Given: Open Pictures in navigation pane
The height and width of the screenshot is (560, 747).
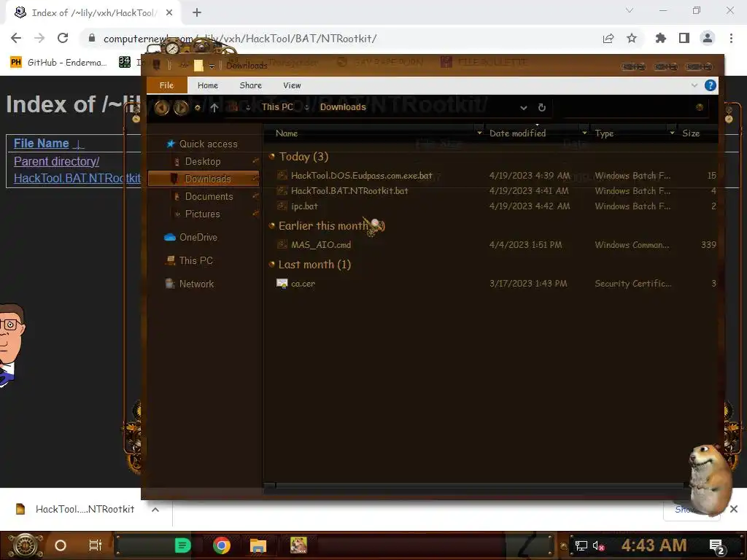Looking at the screenshot, I should point(203,214).
